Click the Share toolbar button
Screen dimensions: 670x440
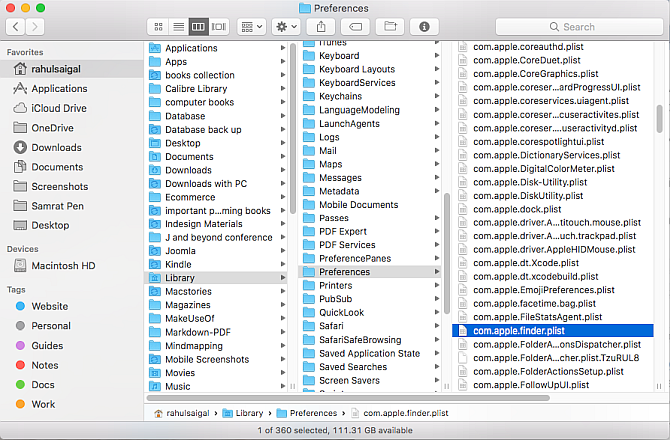(321, 27)
